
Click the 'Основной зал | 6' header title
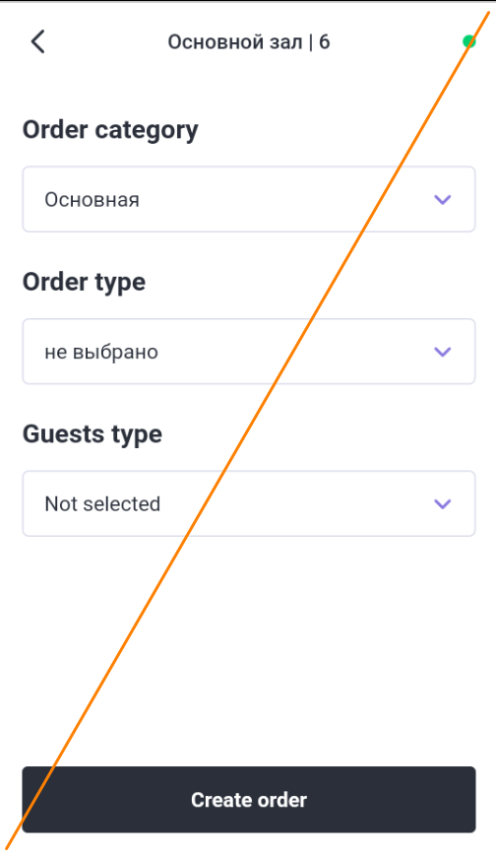tap(249, 42)
